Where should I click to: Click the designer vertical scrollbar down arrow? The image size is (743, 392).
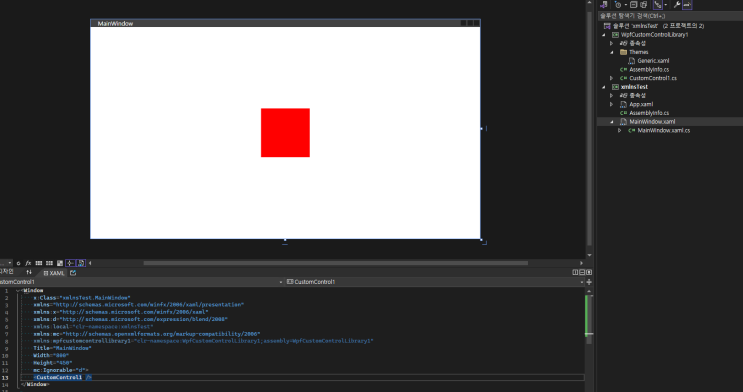coord(589,255)
